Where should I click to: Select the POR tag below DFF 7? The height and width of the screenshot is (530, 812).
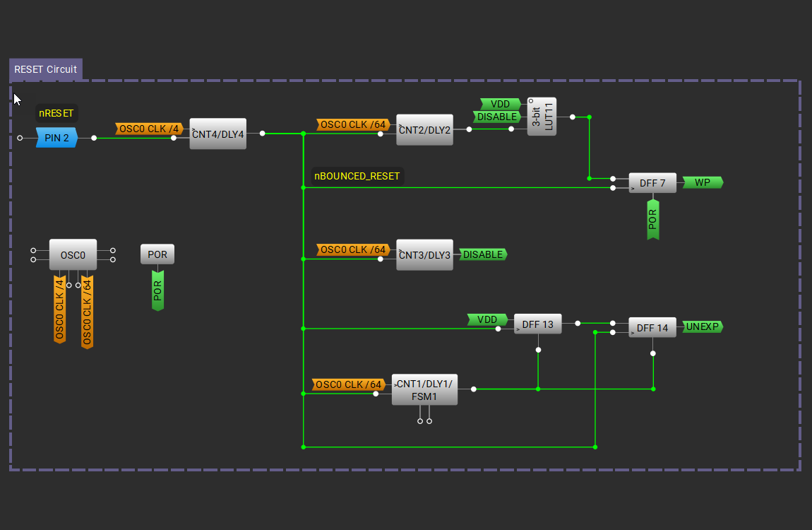coord(653,219)
